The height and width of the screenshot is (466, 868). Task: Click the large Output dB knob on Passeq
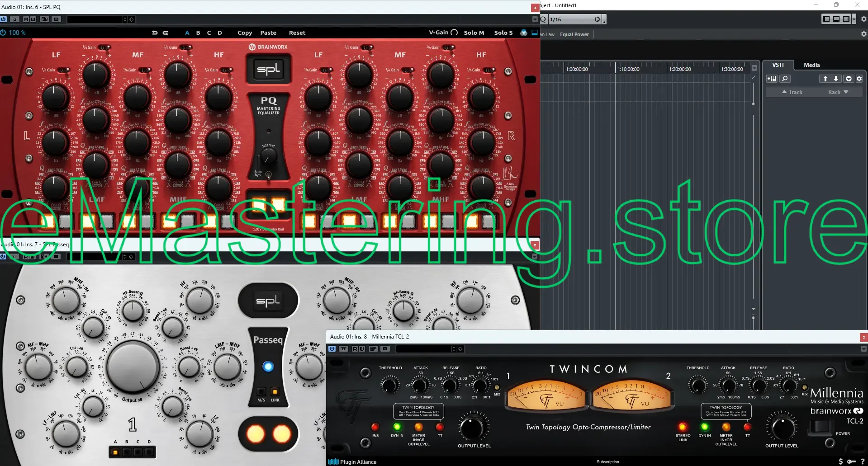click(133, 367)
